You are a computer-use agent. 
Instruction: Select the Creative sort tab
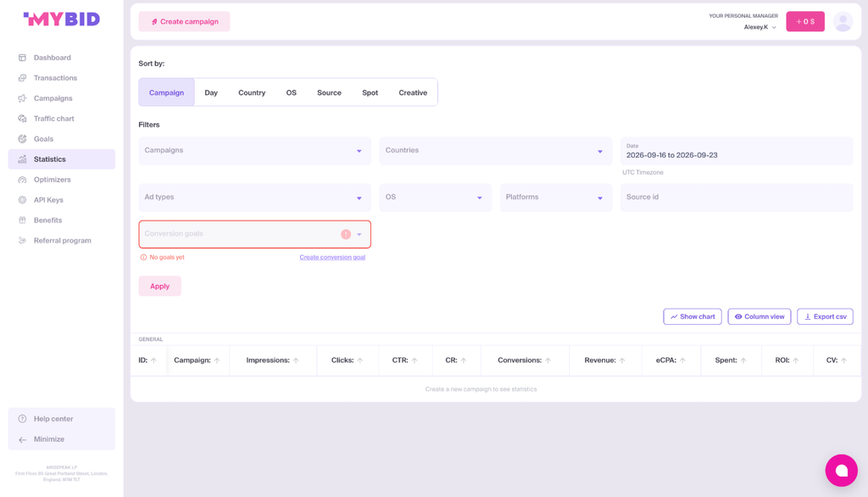[413, 92]
